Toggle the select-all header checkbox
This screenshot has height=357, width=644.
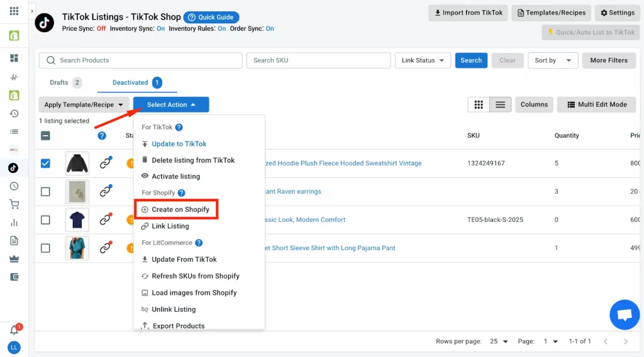pos(45,136)
